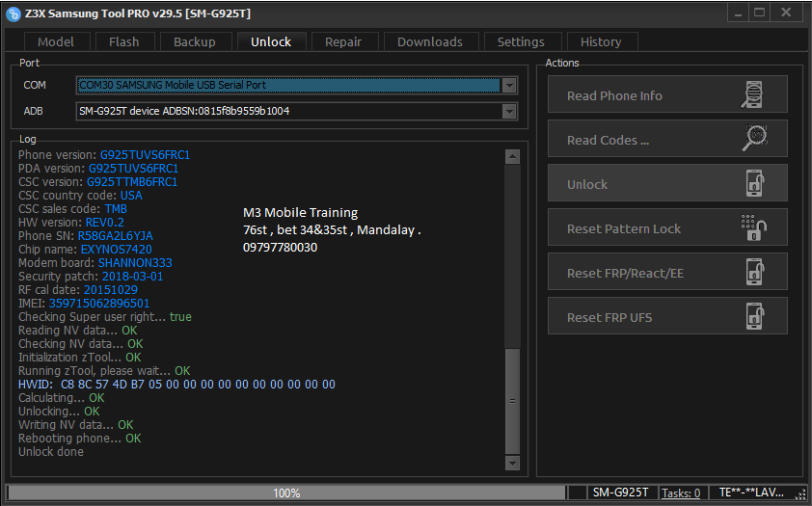Expand the ADB device dropdown arrow
The height and width of the screenshot is (506, 812).
[509, 111]
